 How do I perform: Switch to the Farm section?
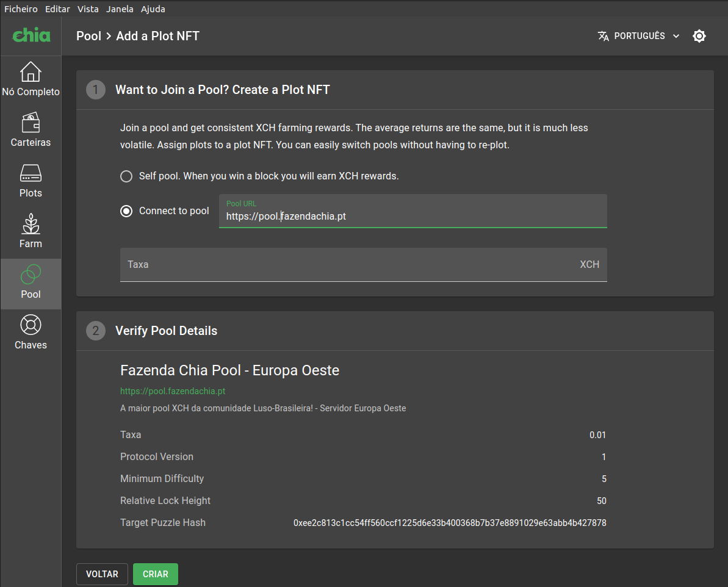[x=31, y=231]
